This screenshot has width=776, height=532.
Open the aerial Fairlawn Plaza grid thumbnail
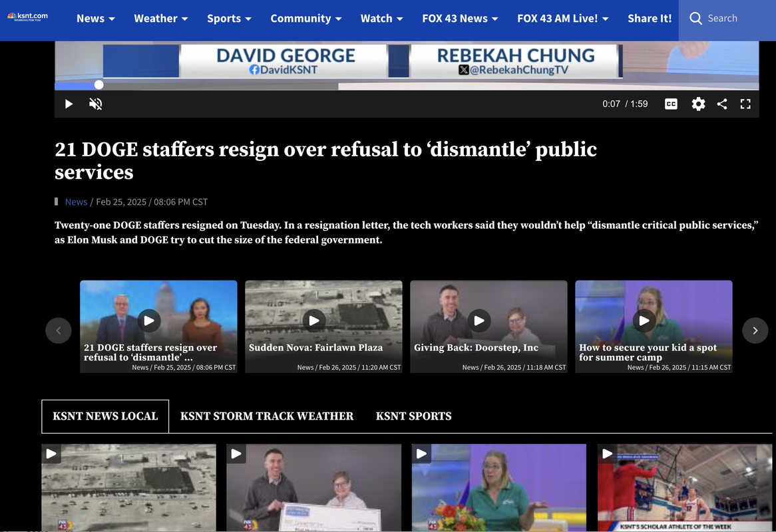point(128,487)
